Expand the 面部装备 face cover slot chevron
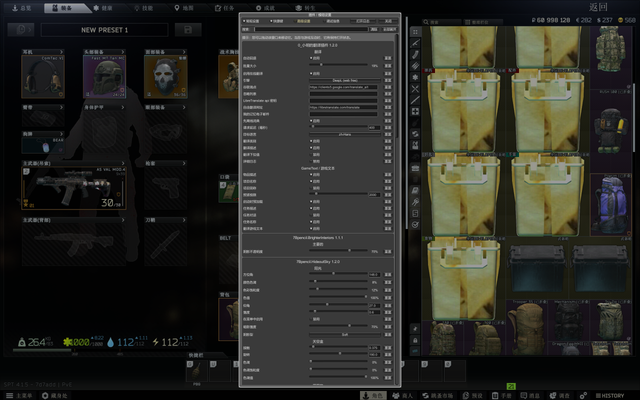The image size is (640, 400). pyautogui.click(x=184, y=52)
